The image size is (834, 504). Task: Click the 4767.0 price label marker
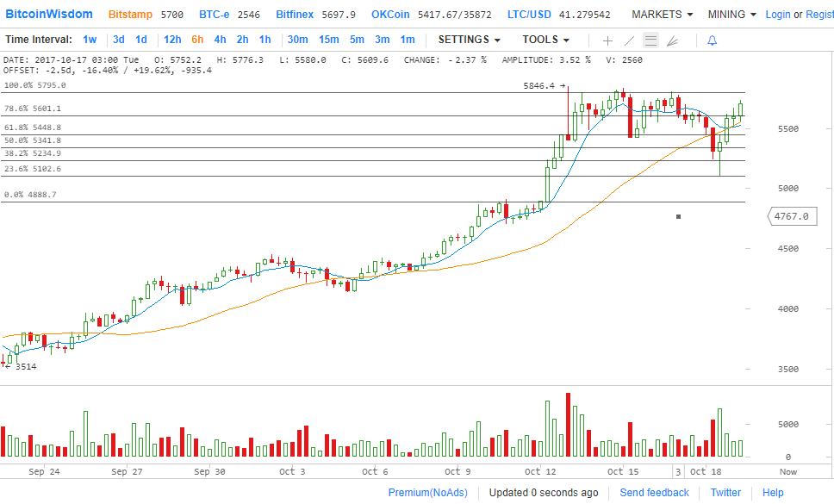click(x=792, y=216)
